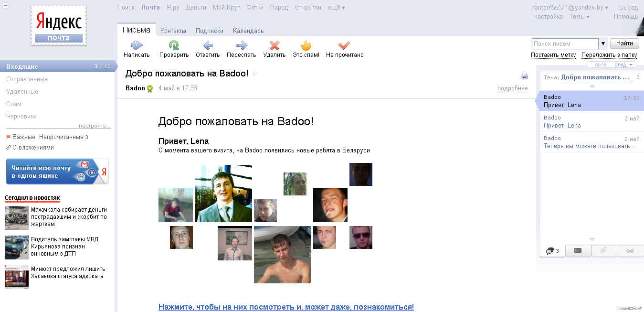Open news about Водитель замглавы МВД
Viewport: 644px width, 312px height.
65,247
